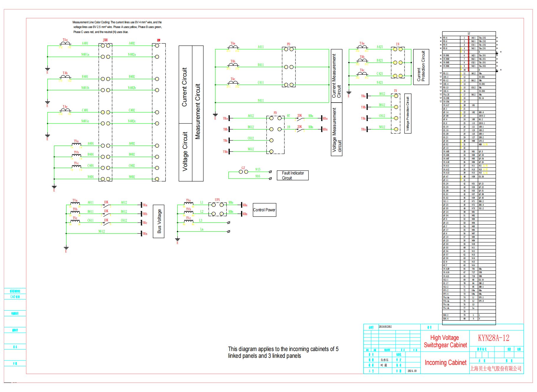Select the Incoming Cabinet title text
The height and width of the screenshot is (392, 537).
445,363
